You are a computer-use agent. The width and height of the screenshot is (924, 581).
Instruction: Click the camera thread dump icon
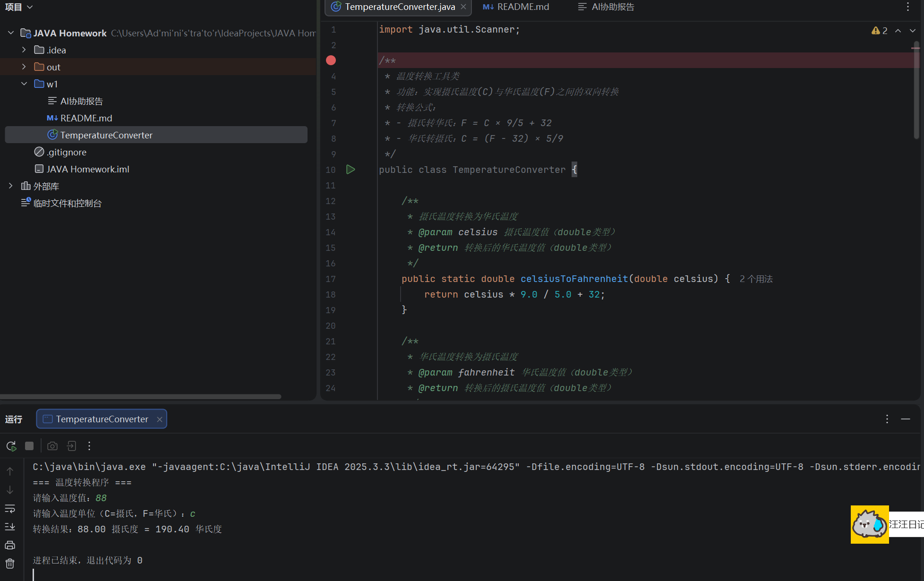click(52, 446)
